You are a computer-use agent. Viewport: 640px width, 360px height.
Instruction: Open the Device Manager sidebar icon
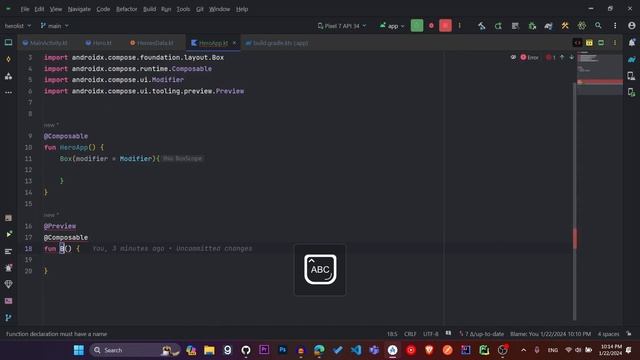[x=632, y=76]
